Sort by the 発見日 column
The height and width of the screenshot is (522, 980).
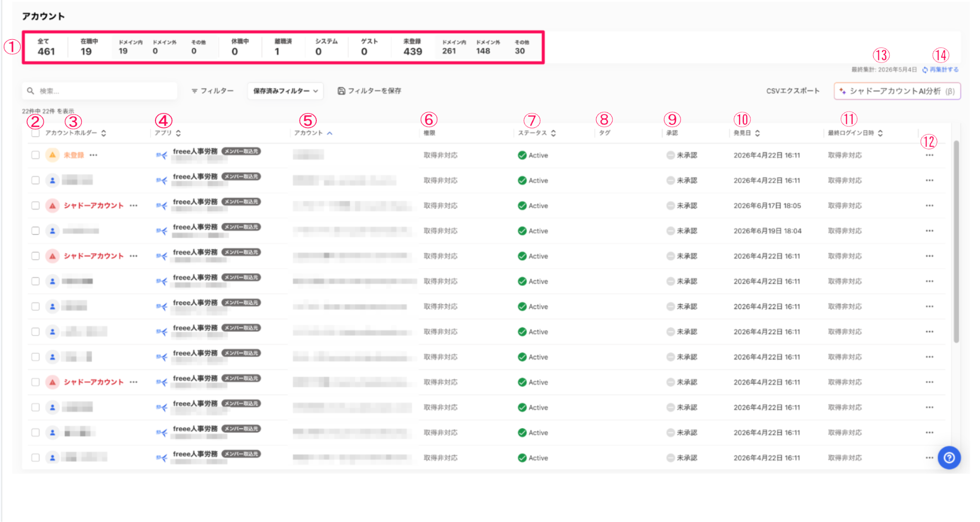pos(746,133)
